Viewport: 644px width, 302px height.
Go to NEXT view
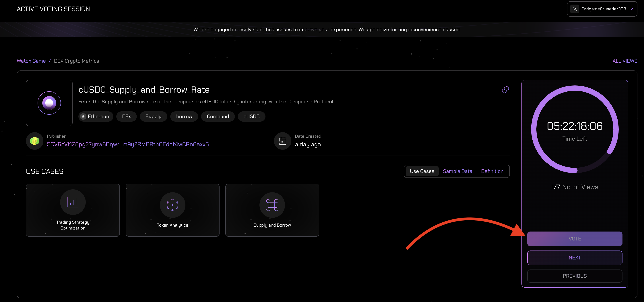tap(575, 258)
